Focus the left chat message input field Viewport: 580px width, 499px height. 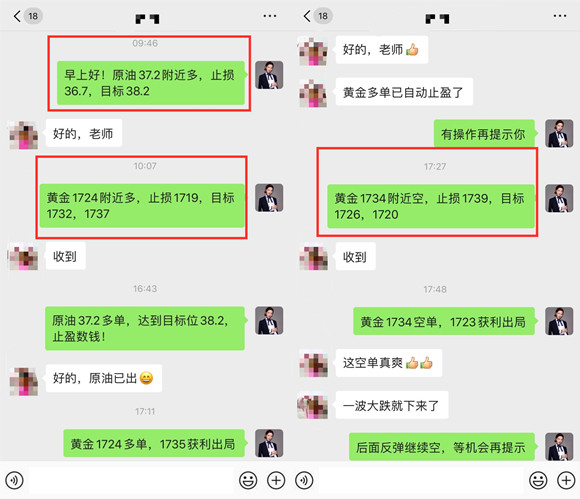click(131, 481)
